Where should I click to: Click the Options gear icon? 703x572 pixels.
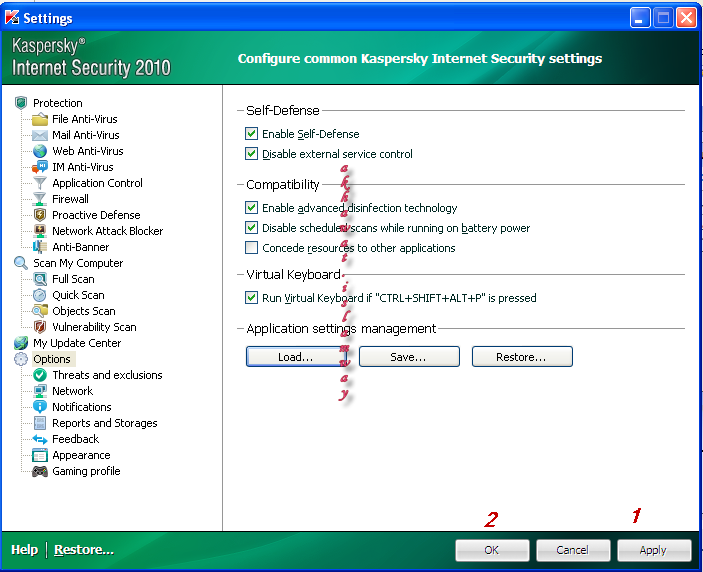[21, 359]
